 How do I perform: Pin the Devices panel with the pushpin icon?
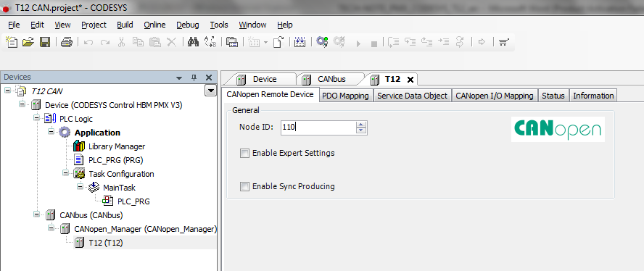(x=194, y=78)
